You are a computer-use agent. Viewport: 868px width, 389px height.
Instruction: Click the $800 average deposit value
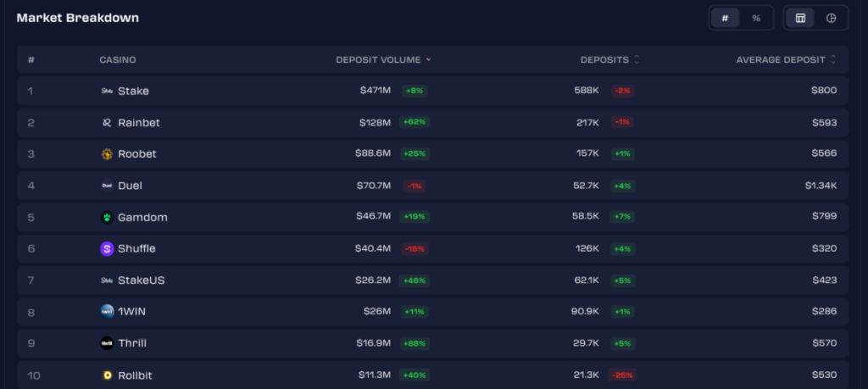(x=824, y=90)
